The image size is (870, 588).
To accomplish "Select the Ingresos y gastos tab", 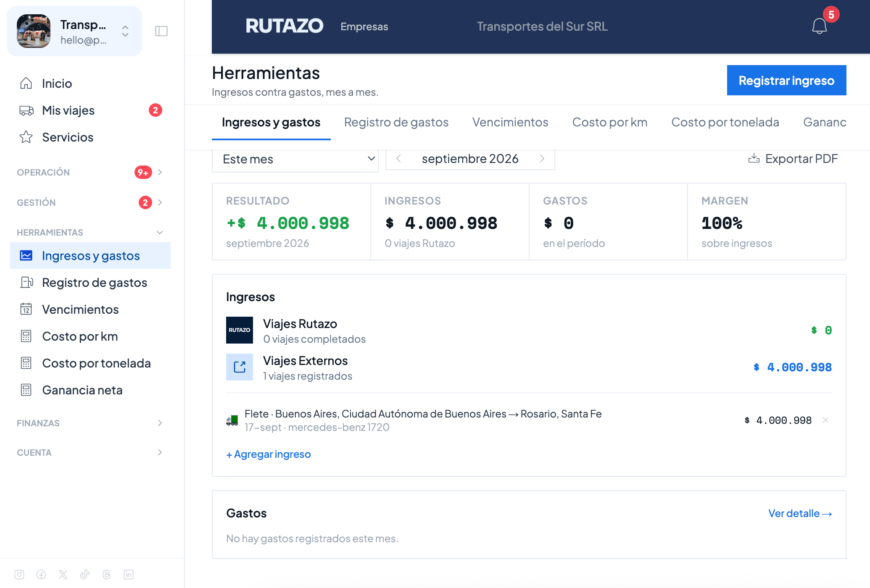I will [x=271, y=122].
